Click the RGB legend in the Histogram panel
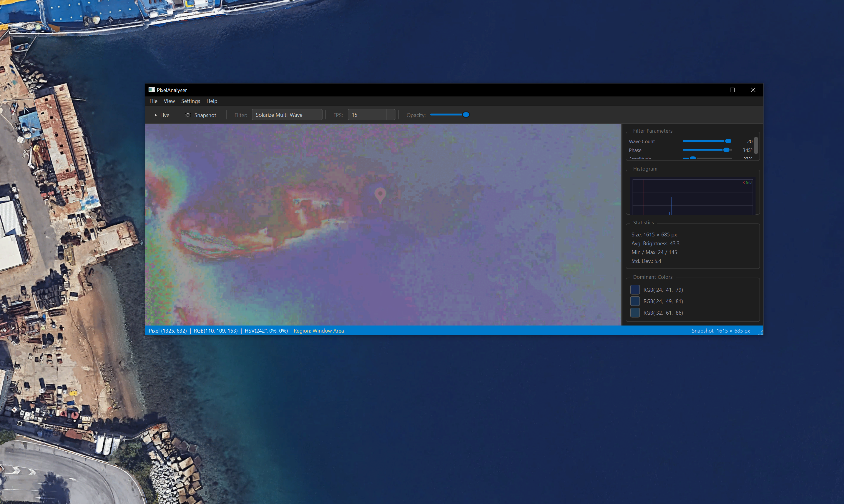 746,182
